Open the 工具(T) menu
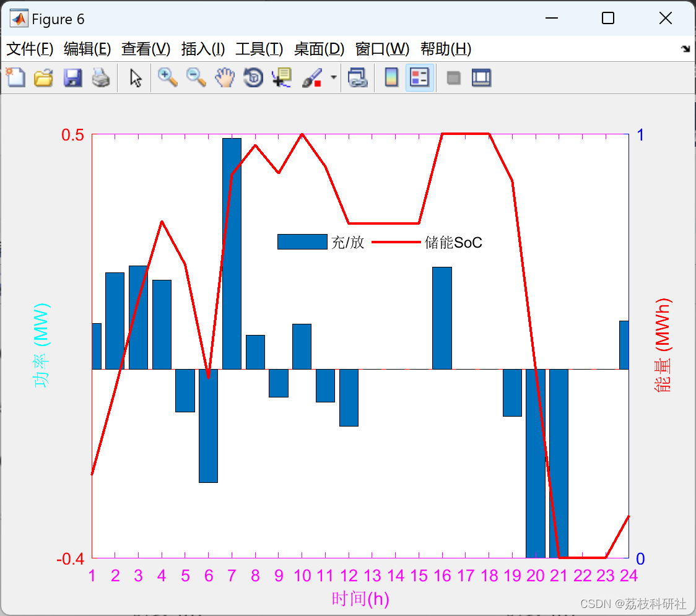This screenshot has width=696, height=616. pyautogui.click(x=259, y=49)
